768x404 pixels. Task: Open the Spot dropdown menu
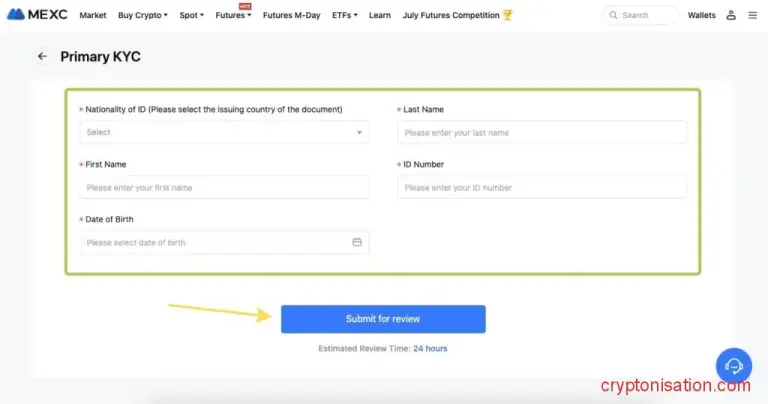(x=191, y=15)
